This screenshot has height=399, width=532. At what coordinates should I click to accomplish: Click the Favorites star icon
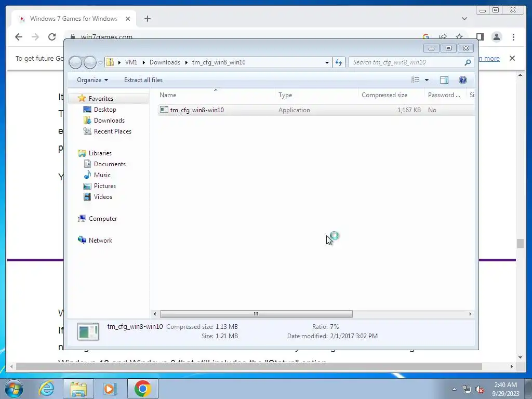tap(82, 98)
